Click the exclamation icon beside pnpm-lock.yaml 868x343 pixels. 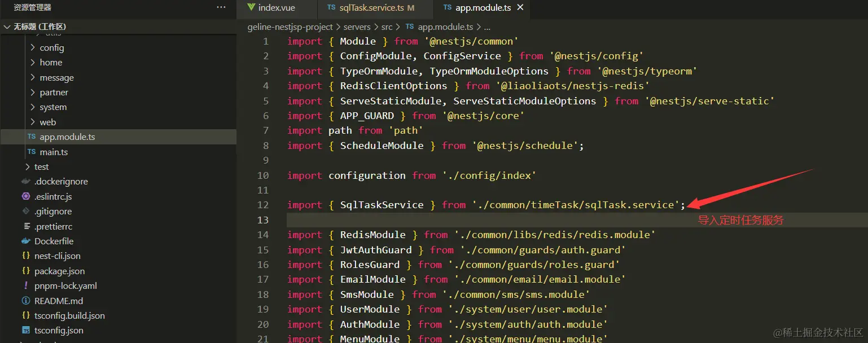tap(26, 285)
